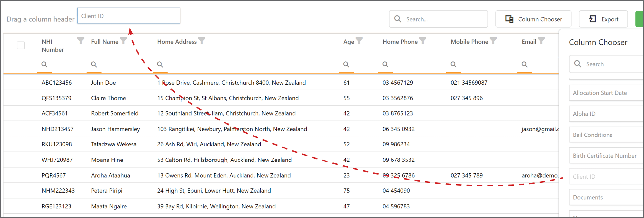Open filter for Home Address column
644x218 pixels.
point(202,41)
